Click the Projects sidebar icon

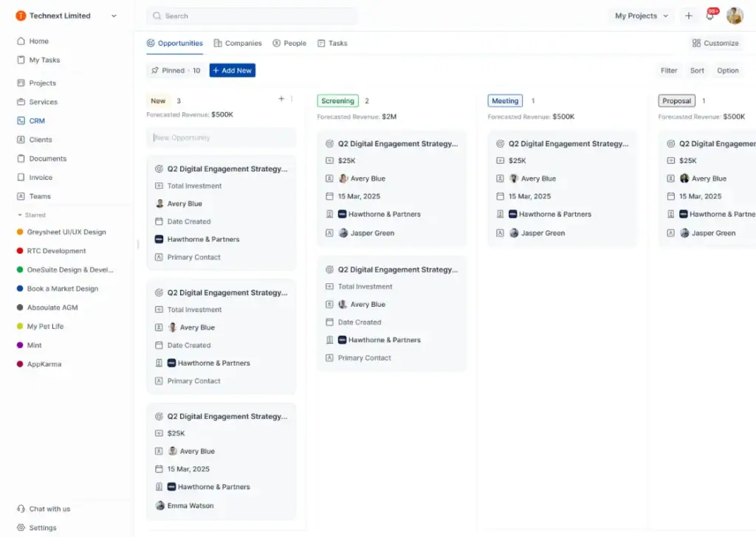click(21, 83)
